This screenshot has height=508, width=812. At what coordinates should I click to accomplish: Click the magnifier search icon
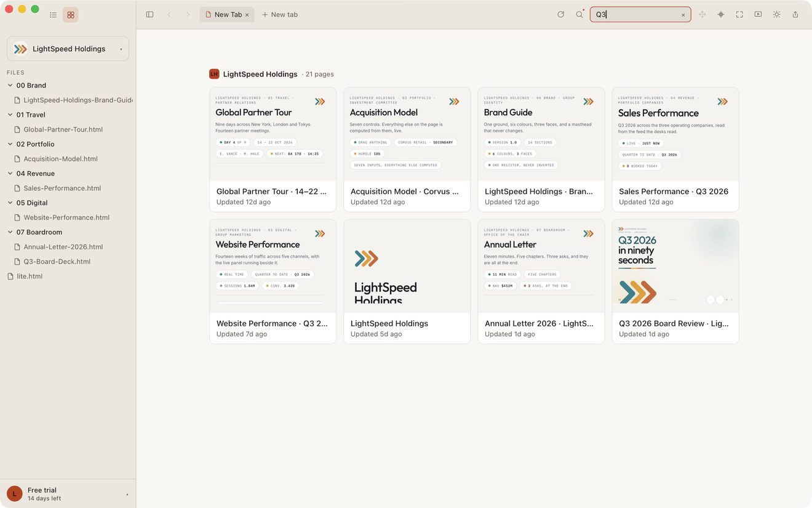(x=579, y=14)
